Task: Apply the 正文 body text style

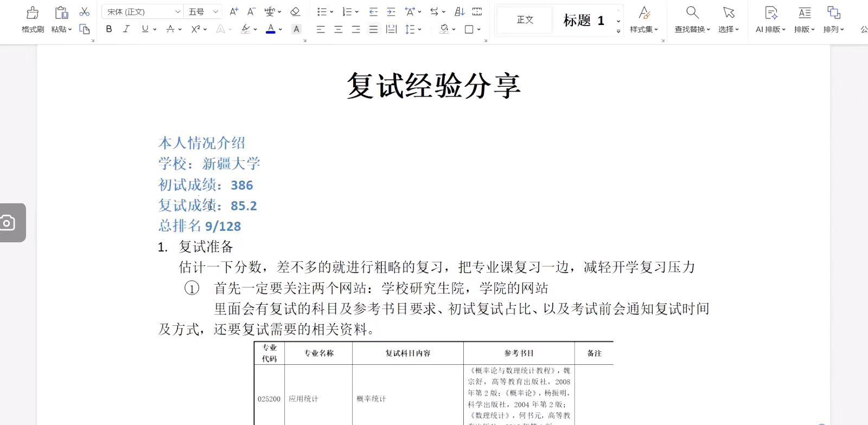Action: coord(525,20)
